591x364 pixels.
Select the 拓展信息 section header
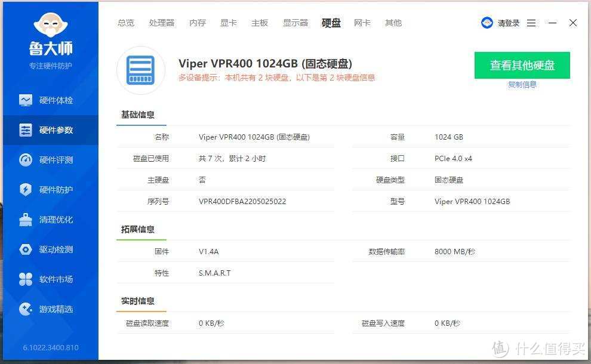pyautogui.click(x=137, y=229)
